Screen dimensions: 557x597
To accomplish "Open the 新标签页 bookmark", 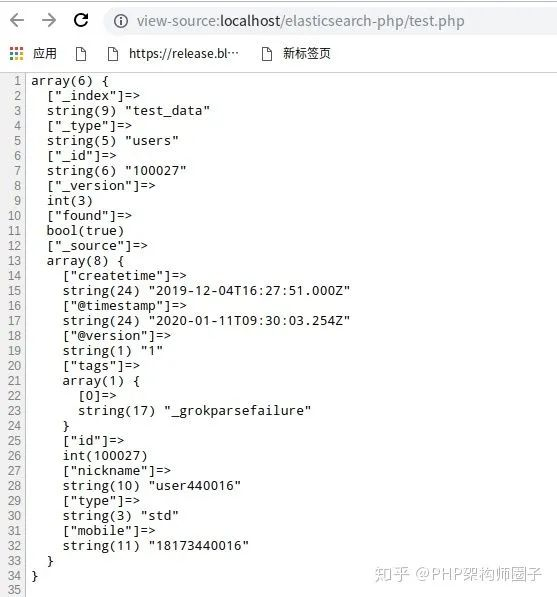I will pyautogui.click(x=306, y=53).
